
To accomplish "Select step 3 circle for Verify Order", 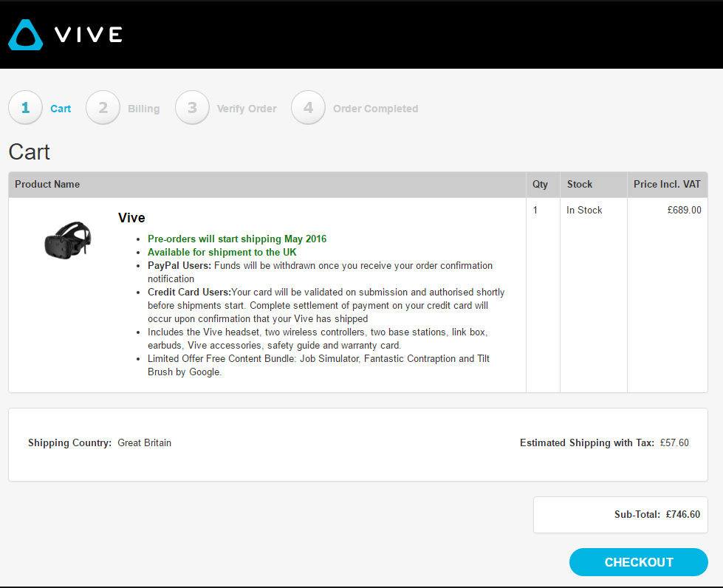I will [x=192, y=107].
